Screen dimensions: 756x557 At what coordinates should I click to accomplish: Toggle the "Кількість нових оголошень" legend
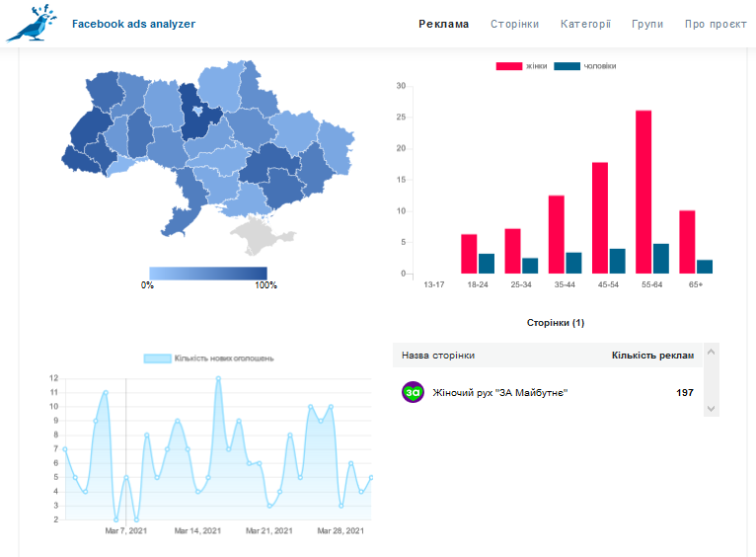(x=208, y=358)
